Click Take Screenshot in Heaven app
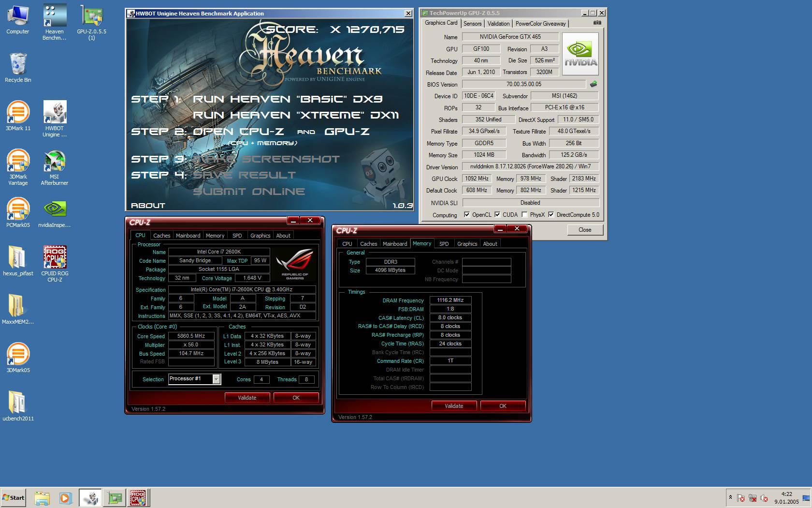Viewport: 812px width, 508px height. (266, 159)
